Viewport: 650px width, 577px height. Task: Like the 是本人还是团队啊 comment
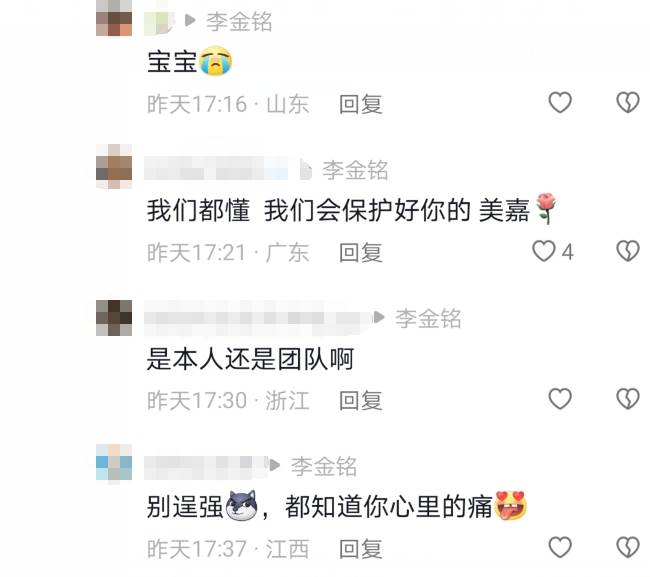click(560, 399)
